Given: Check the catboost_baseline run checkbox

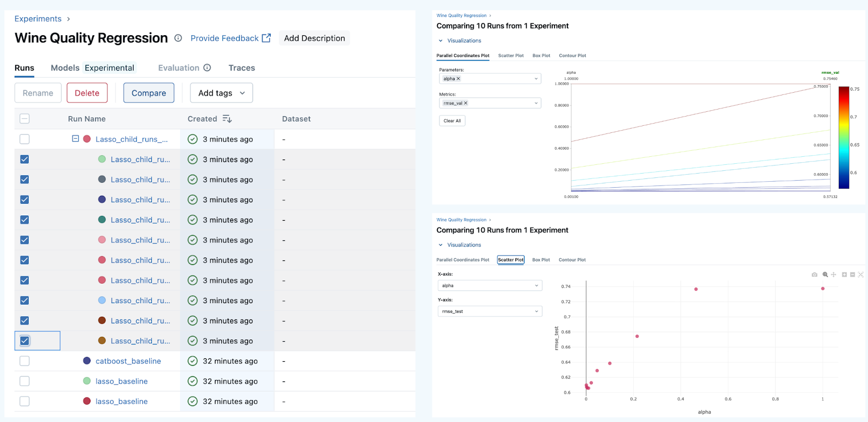Looking at the screenshot, I should 24,361.
